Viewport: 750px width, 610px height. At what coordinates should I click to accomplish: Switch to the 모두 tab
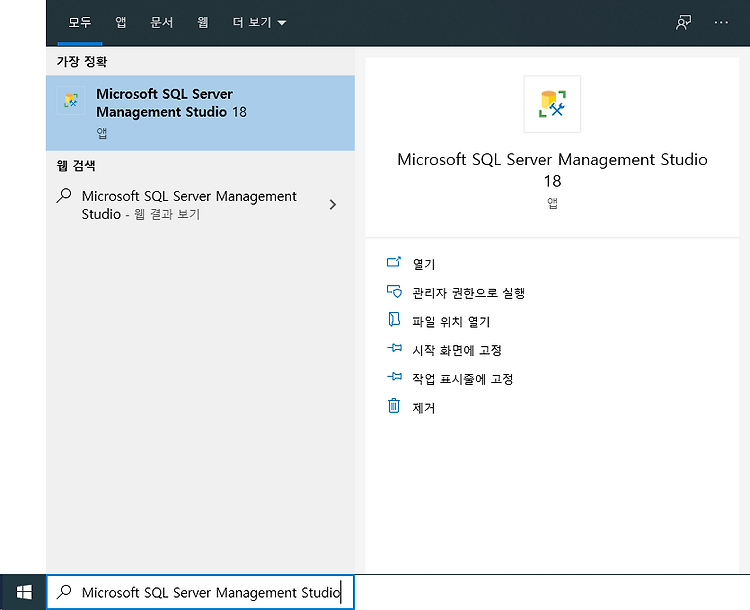(79, 22)
